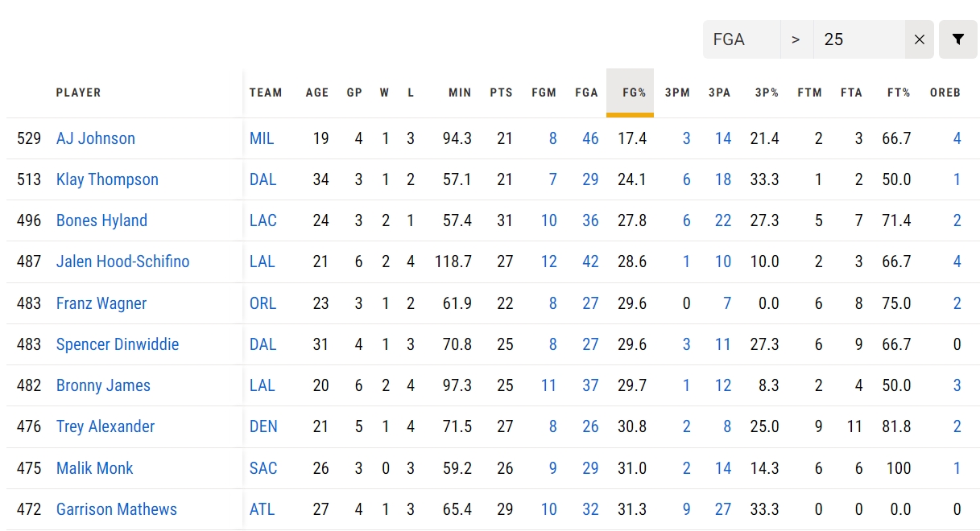Sort by the PTS column header
Viewport: 980px width, 531px height.
(501, 93)
